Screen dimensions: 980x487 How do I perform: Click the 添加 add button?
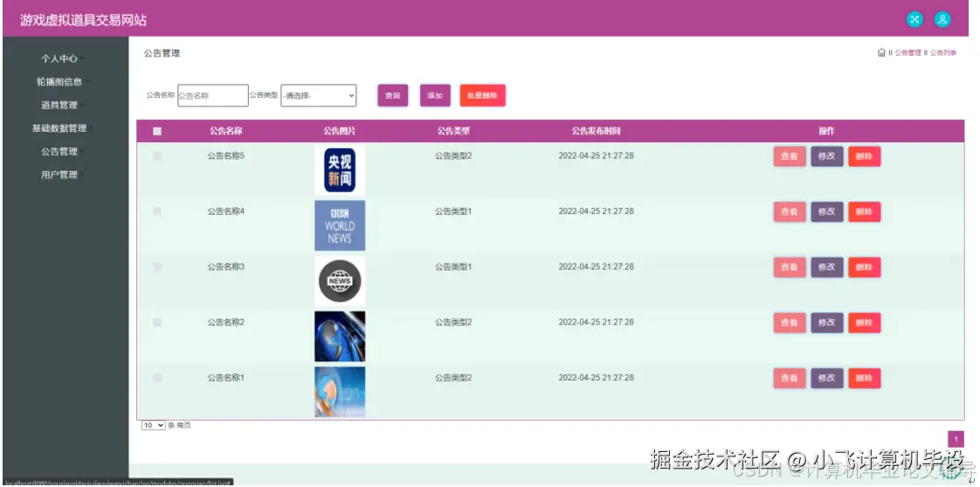435,95
